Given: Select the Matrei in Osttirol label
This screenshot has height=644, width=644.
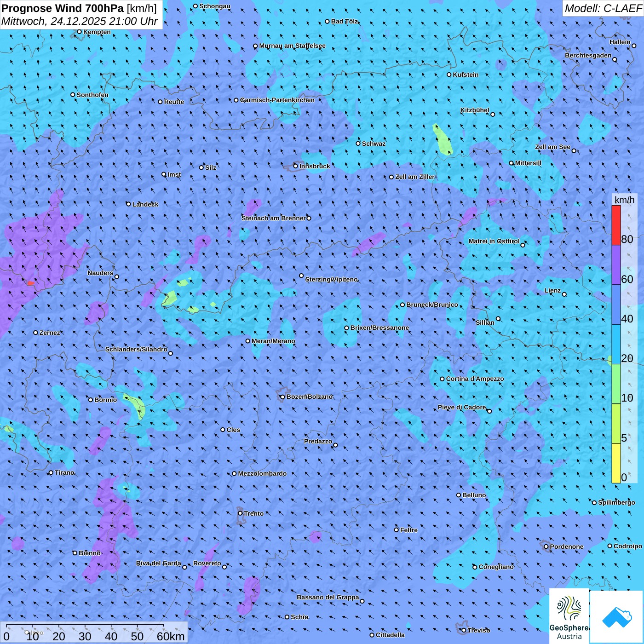Looking at the screenshot, I should tap(494, 241).
